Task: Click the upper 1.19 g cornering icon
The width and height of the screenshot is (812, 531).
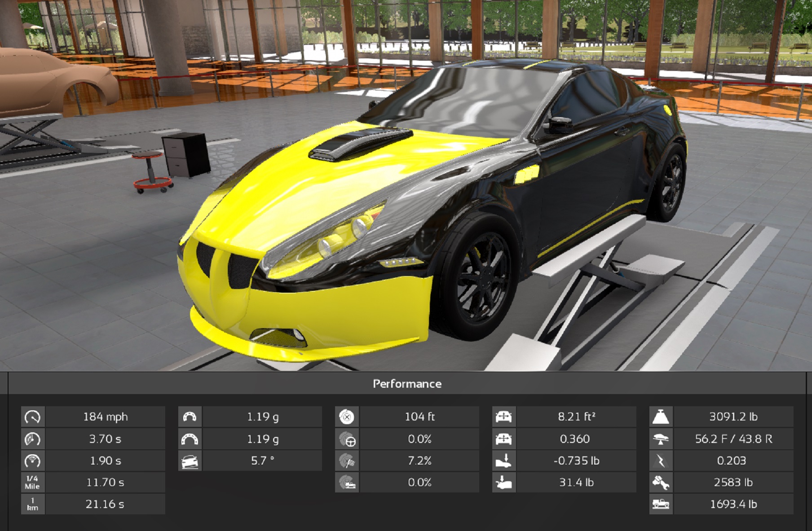Action: [x=190, y=417]
